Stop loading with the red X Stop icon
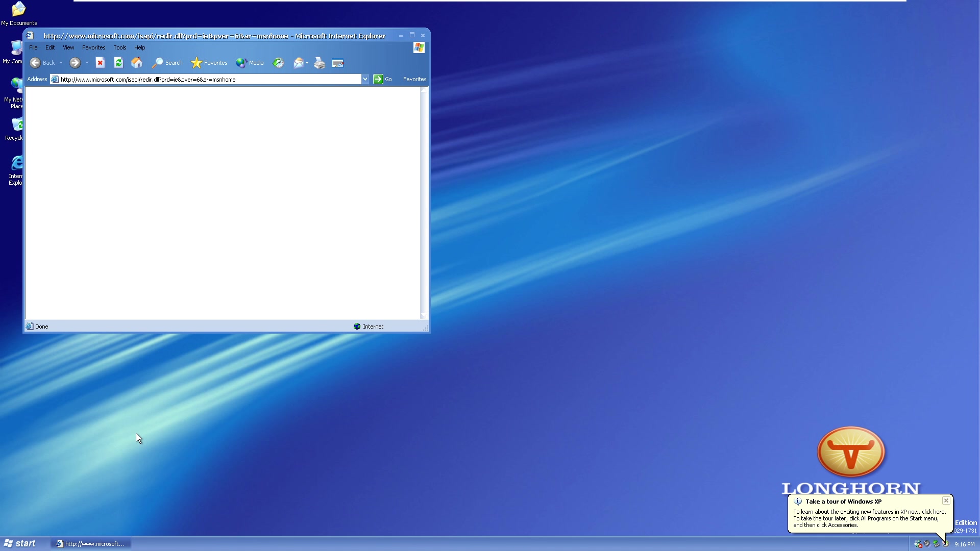 100,63
